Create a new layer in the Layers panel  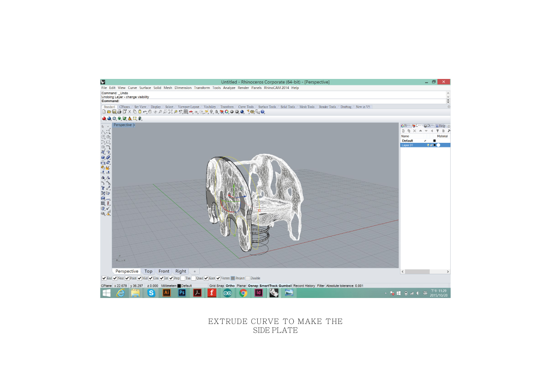tap(403, 131)
